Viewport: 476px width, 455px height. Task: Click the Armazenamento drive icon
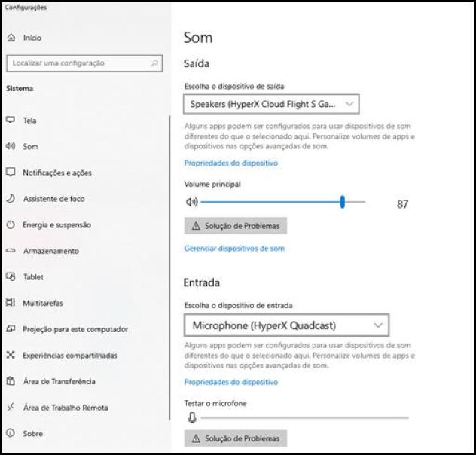(x=11, y=251)
